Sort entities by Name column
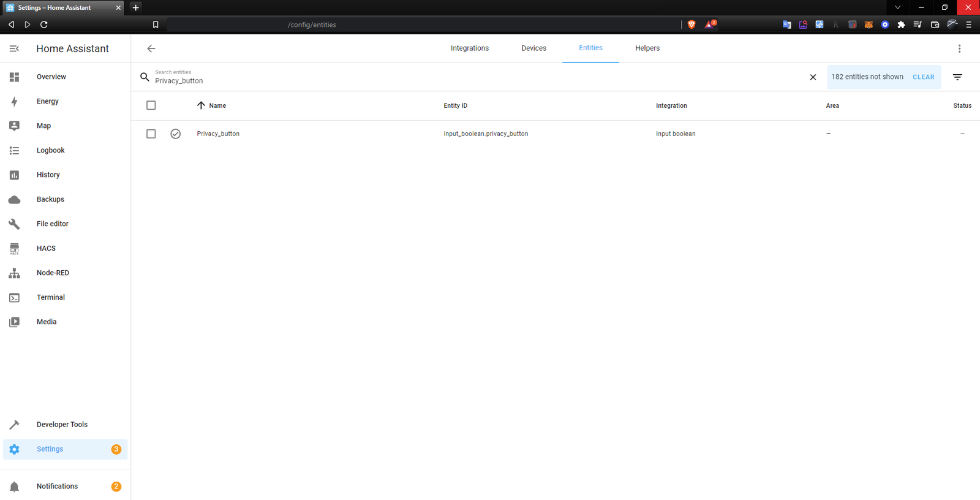This screenshot has height=500, width=980. 217,105
